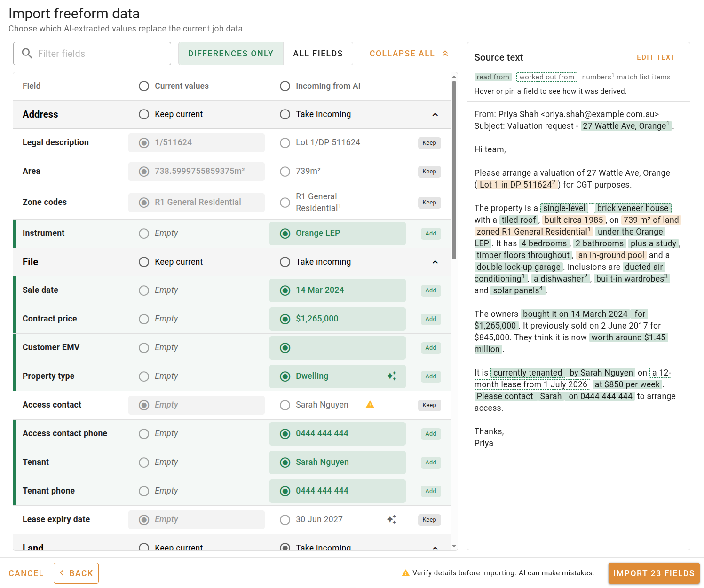
Task: Click the 'read from' legend chip
Action: [493, 77]
